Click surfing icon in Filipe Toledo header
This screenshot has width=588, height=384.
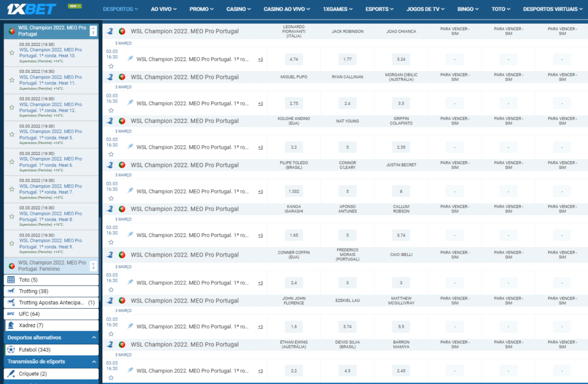tap(110, 165)
